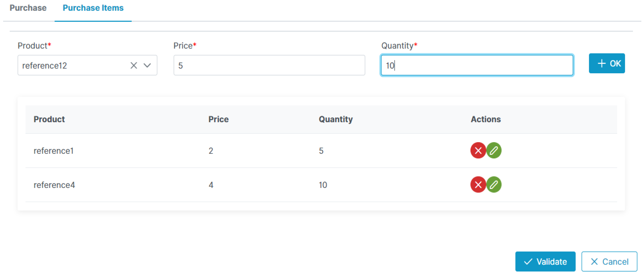Expand the Product dropdown chevron
The image size is (644, 276).
point(147,65)
